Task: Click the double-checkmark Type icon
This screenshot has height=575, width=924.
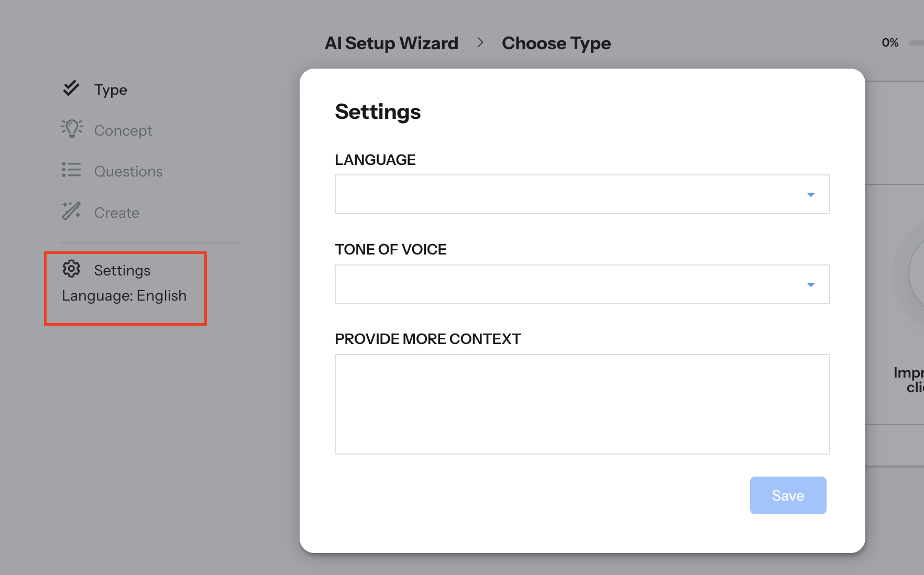Action: (x=71, y=89)
